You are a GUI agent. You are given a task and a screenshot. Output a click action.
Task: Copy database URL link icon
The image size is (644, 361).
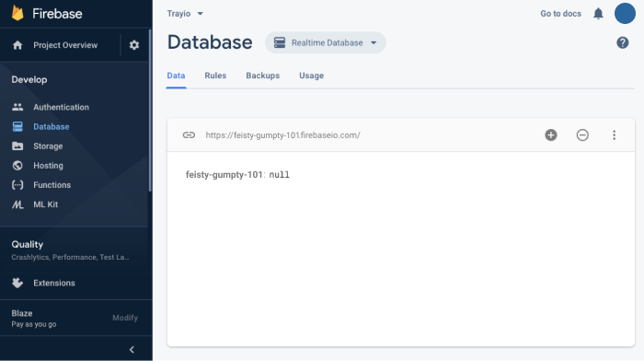(x=189, y=134)
